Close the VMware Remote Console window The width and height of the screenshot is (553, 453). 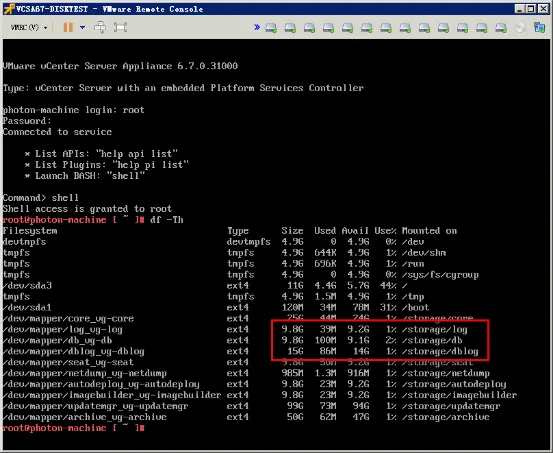click(543, 9)
